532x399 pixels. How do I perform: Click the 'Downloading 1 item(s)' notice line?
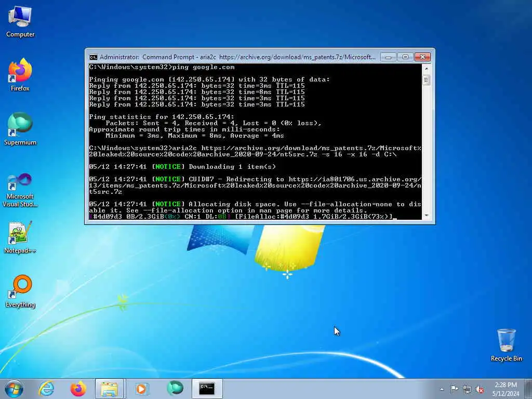pyautogui.click(x=182, y=167)
